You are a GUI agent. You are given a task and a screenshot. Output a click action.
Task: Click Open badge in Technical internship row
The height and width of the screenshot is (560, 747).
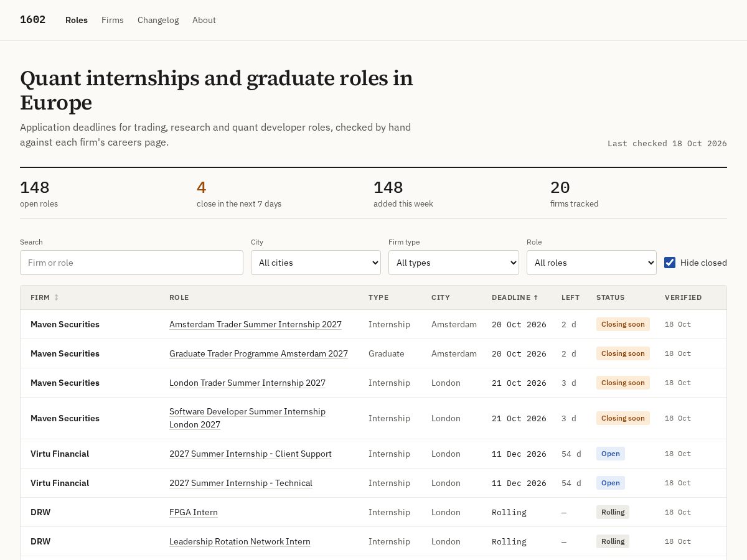(611, 483)
